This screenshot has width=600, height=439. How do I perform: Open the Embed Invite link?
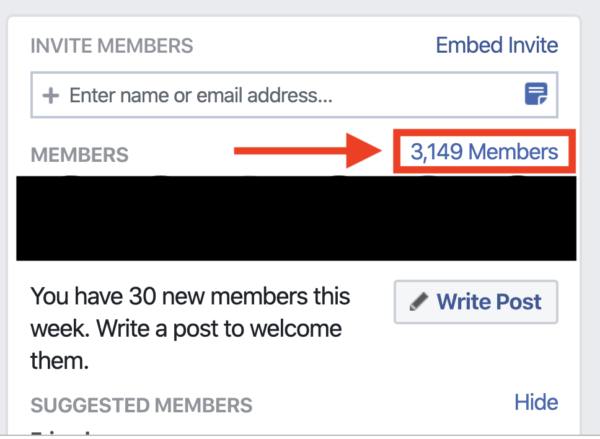pos(497,45)
